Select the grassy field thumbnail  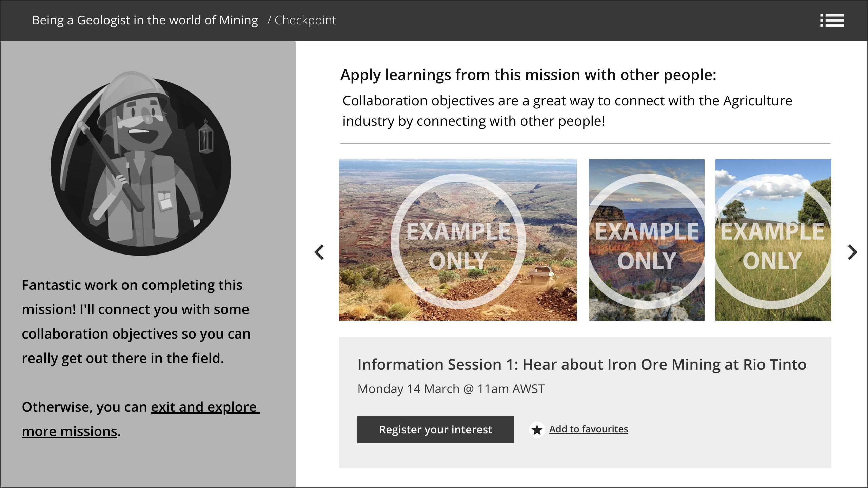click(773, 240)
